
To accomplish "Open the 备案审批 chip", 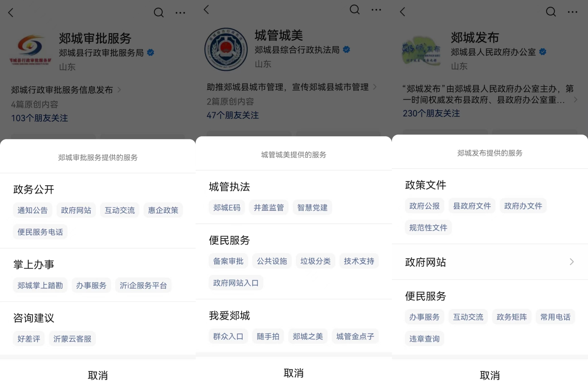I will [228, 261].
